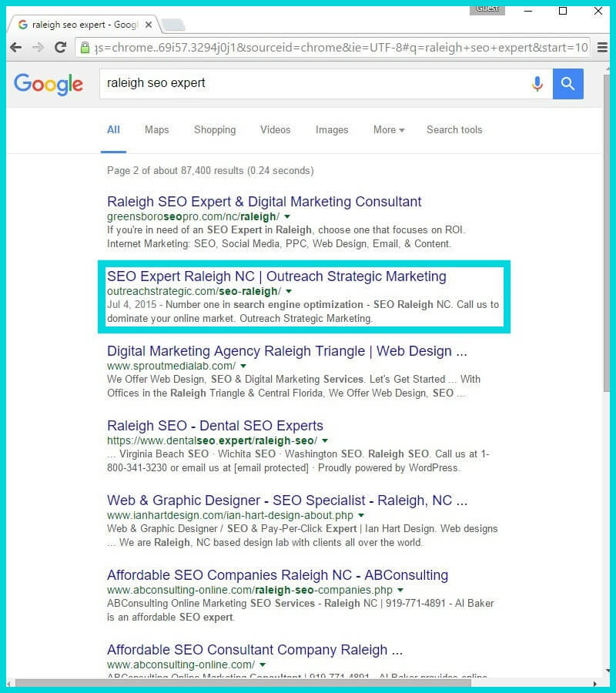Expand arrow beside greensboroseopro.com URL
Viewport: 616px width, 693px height.
287,216
